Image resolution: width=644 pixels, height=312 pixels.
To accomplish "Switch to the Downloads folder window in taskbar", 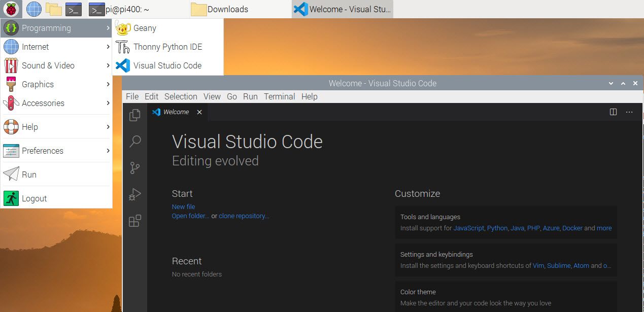I will pyautogui.click(x=220, y=9).
